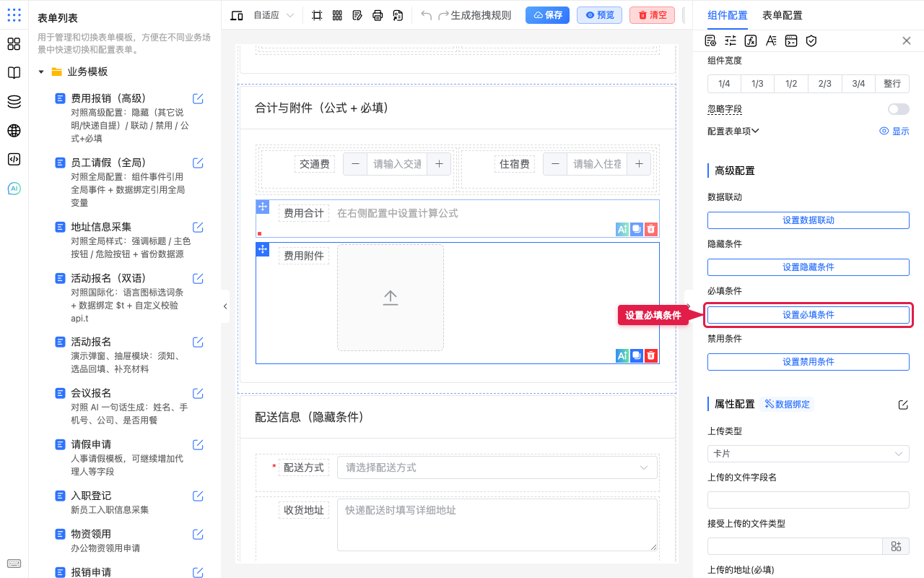The height and width of the screenshot is (578, 924).
Task: Click the AI icon on the 费用附件 field
Action: point(622,355)
